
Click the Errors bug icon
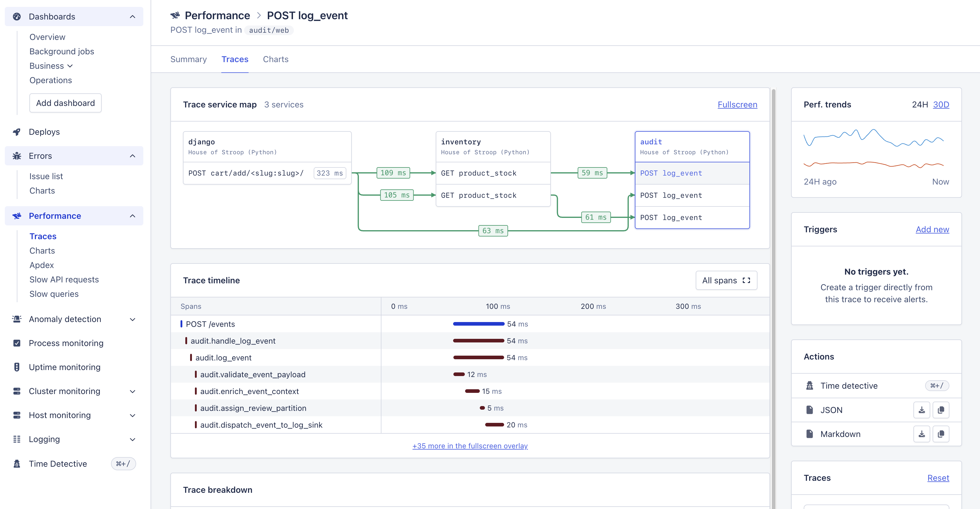(17, 156)
